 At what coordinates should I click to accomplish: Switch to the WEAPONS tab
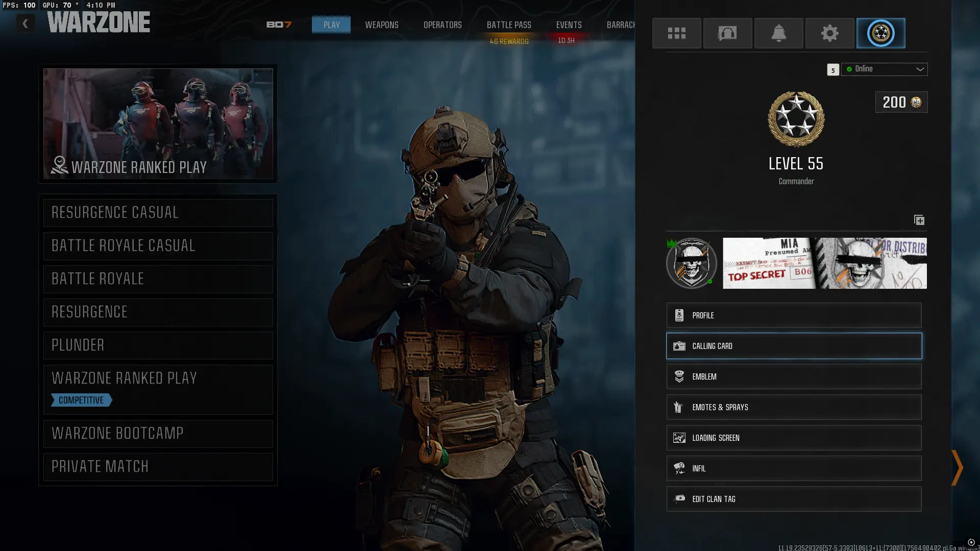click(382, 25)
